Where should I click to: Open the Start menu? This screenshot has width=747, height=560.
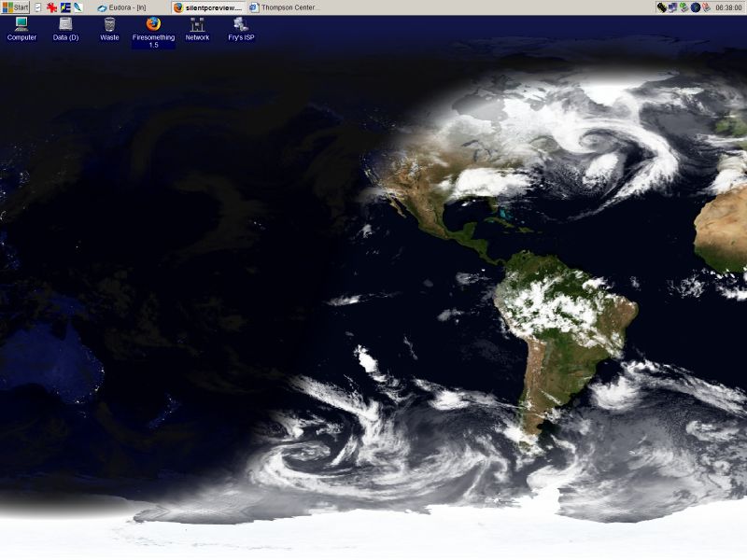(15, 7)
